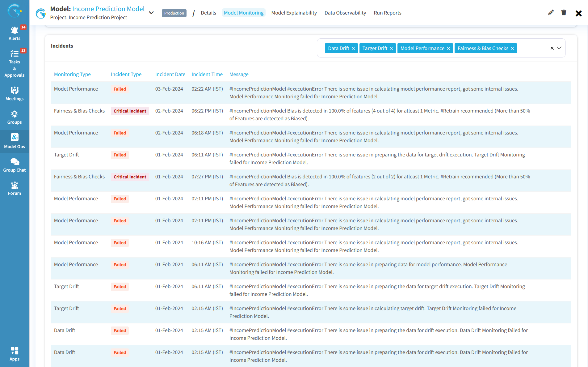Remove the Target Drift filter tag
Image resolution: width=588 pixels, height=367 pixels.
pos(391,49)
